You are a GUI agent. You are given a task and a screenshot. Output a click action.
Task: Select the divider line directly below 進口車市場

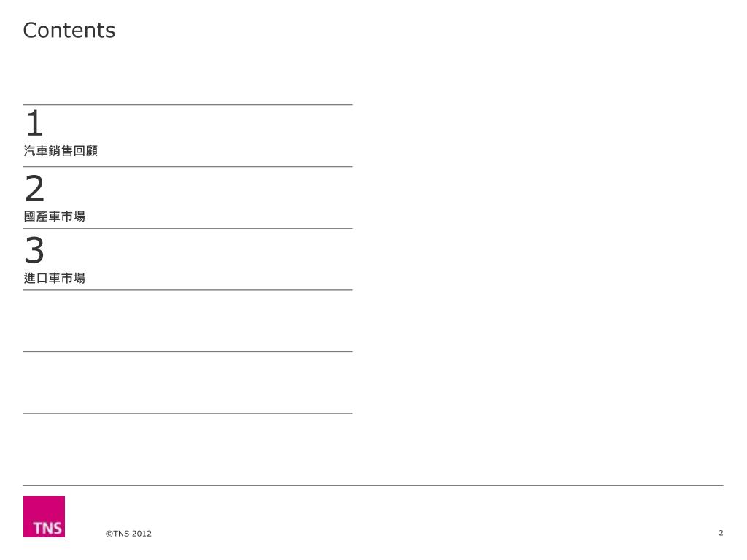pos(187,290)
